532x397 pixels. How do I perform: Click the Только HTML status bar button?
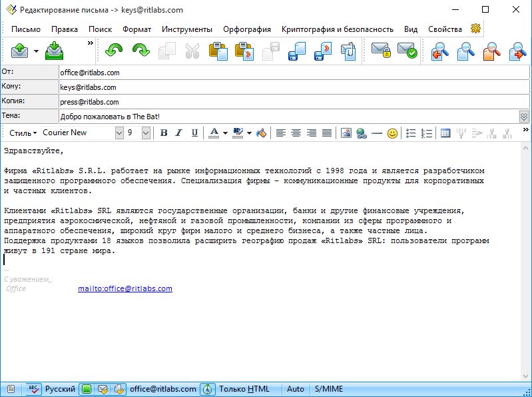(244, 389)
